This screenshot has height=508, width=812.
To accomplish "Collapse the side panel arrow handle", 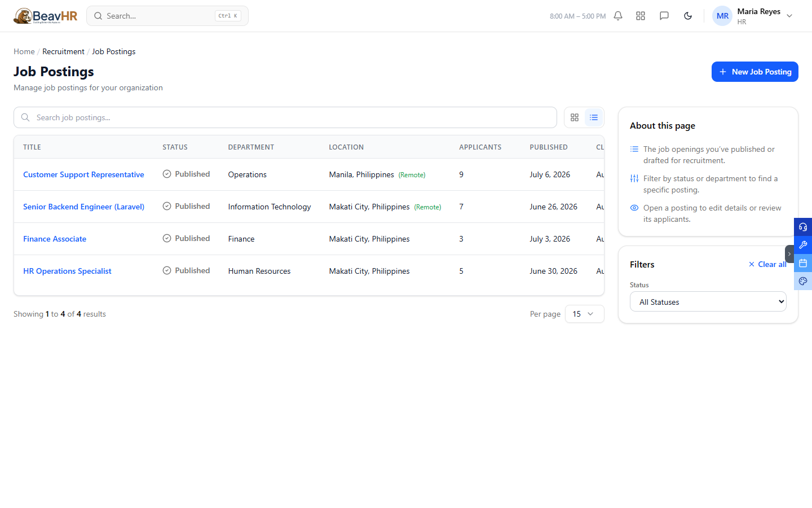I will [x=789, y=254].
